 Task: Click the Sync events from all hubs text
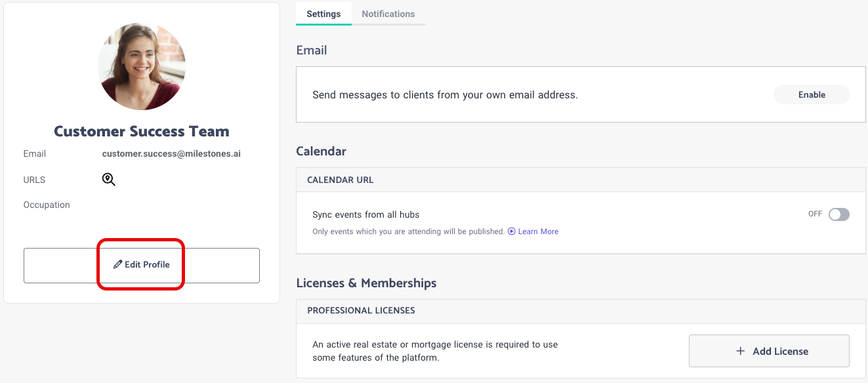pos(365,214)
